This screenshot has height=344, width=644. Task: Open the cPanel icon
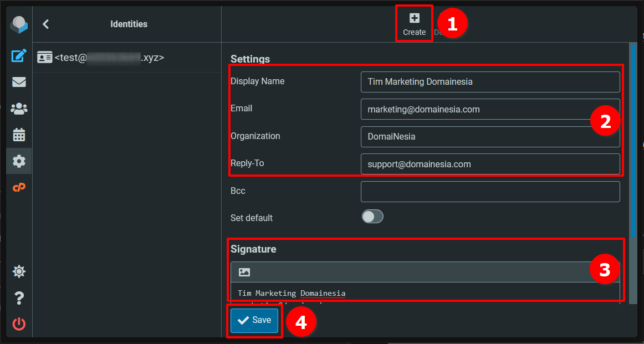tap(19, 187)
